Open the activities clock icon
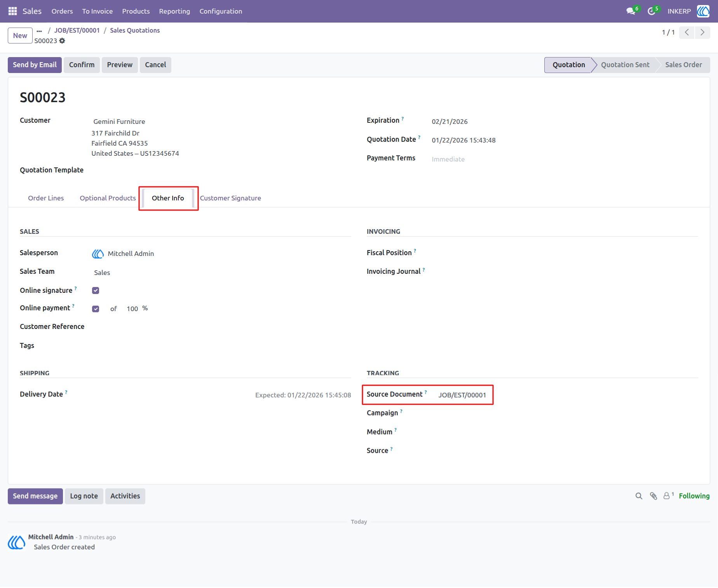Image resolution: width=718 pixels, height=588 pixels. click(652, 11)
